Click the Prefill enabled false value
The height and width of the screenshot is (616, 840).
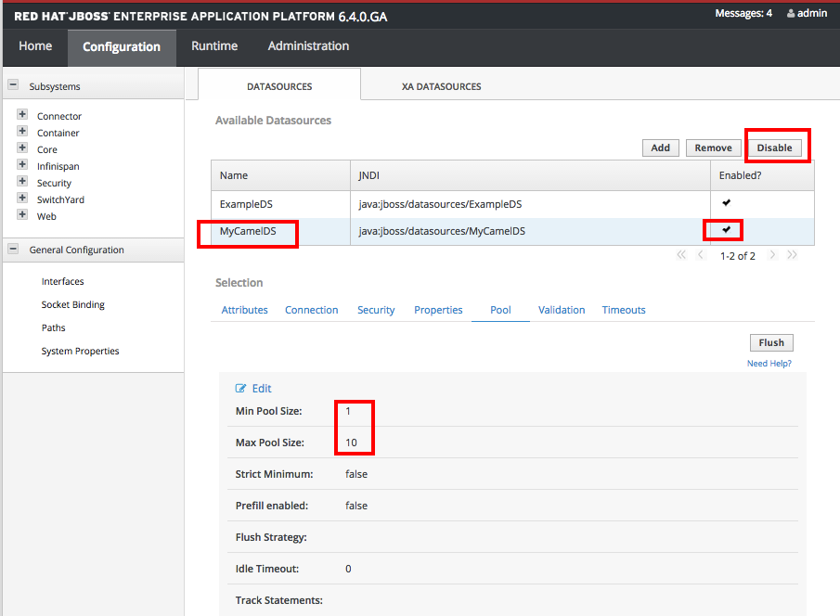pos(356,506)
